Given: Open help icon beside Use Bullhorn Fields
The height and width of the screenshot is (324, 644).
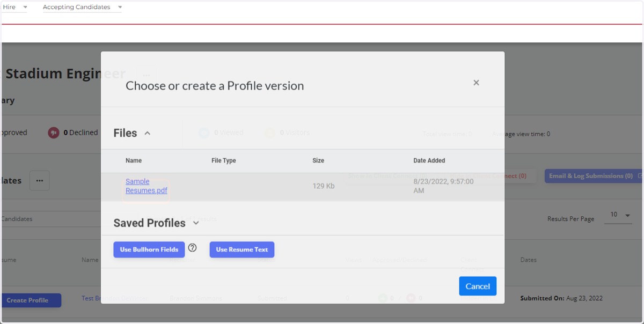Looking at the screenshot, I should [193, 248].
